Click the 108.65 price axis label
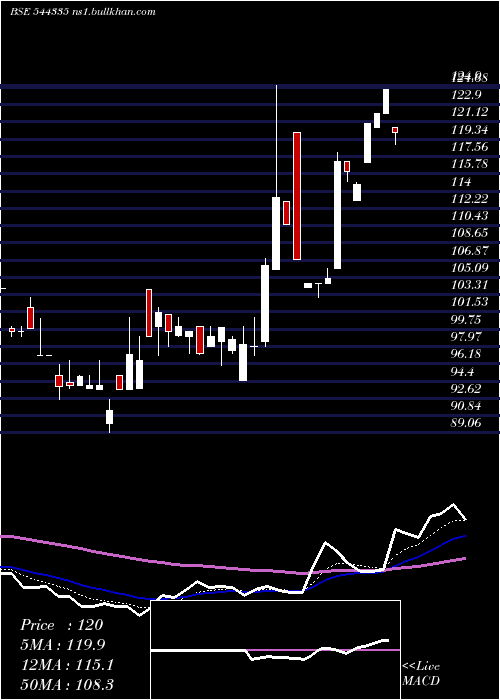This screenshot has width=500, height=700. [469, 233]
